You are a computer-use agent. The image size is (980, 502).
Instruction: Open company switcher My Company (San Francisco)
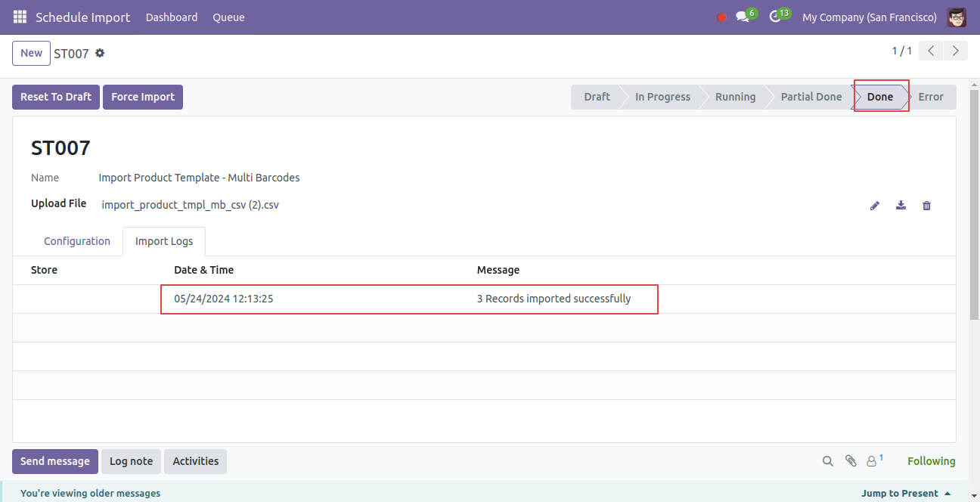[870, 17]
